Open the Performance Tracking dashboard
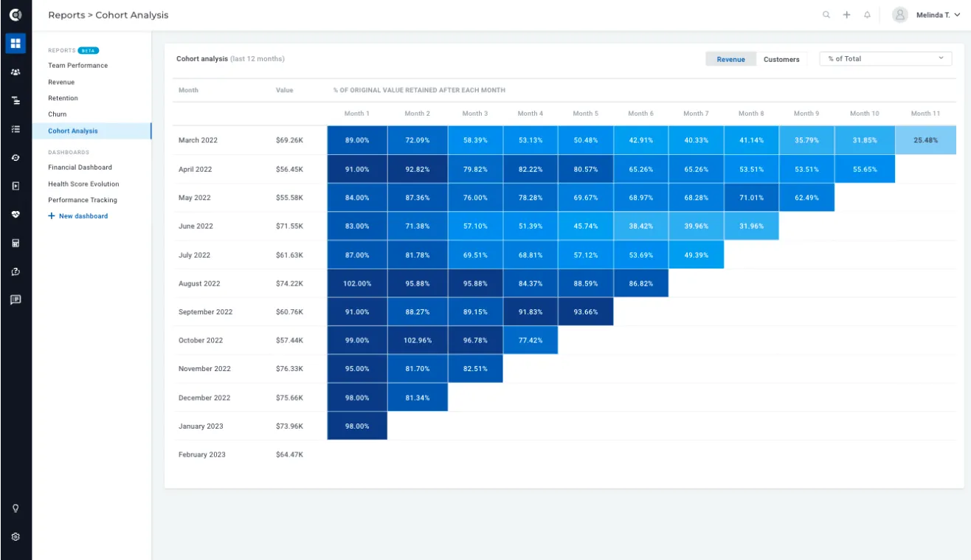This screenshot has height=560, width=971. point(83,200)
